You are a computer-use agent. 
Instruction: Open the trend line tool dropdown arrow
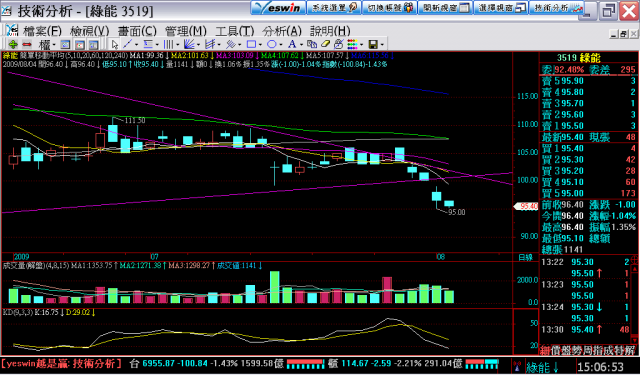coord(136,44)
